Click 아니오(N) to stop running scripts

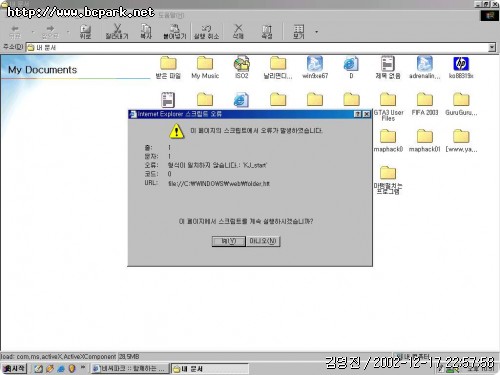tap(263, 241)
